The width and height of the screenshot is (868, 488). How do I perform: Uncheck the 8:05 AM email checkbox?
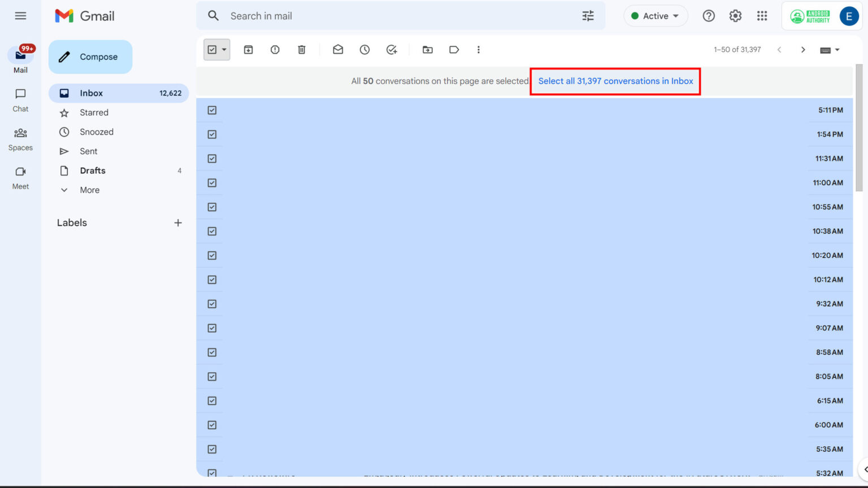(x=212, y=377)
